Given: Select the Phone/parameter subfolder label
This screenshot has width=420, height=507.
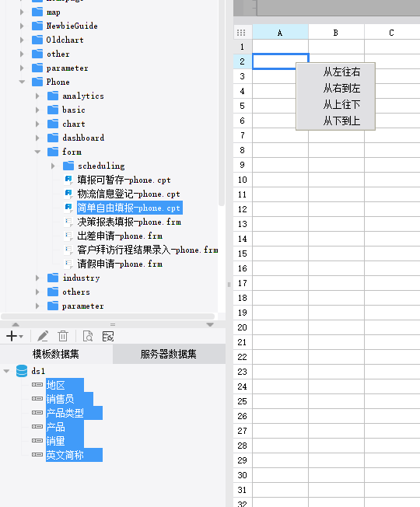Looking at the screenshot, I should [83, 306].
